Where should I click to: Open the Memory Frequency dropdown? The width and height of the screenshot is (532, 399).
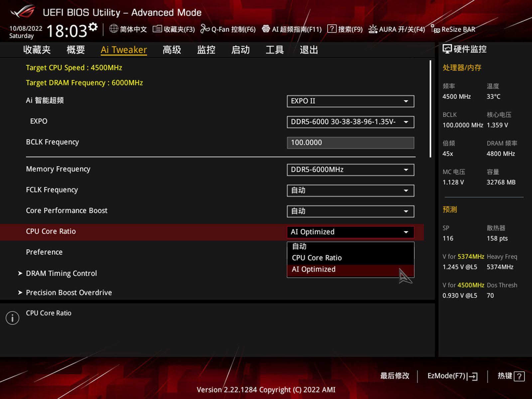pyautogui.click(x=350, y=170)
